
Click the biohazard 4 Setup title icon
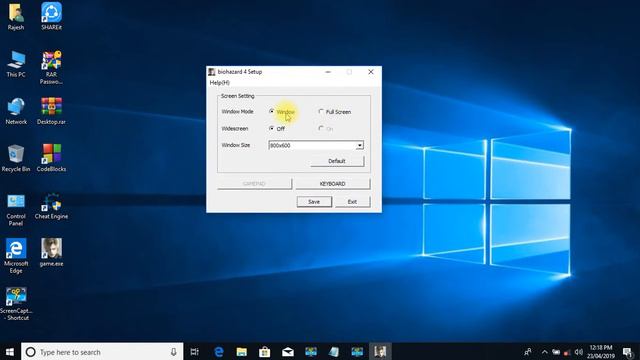(211, 72)
